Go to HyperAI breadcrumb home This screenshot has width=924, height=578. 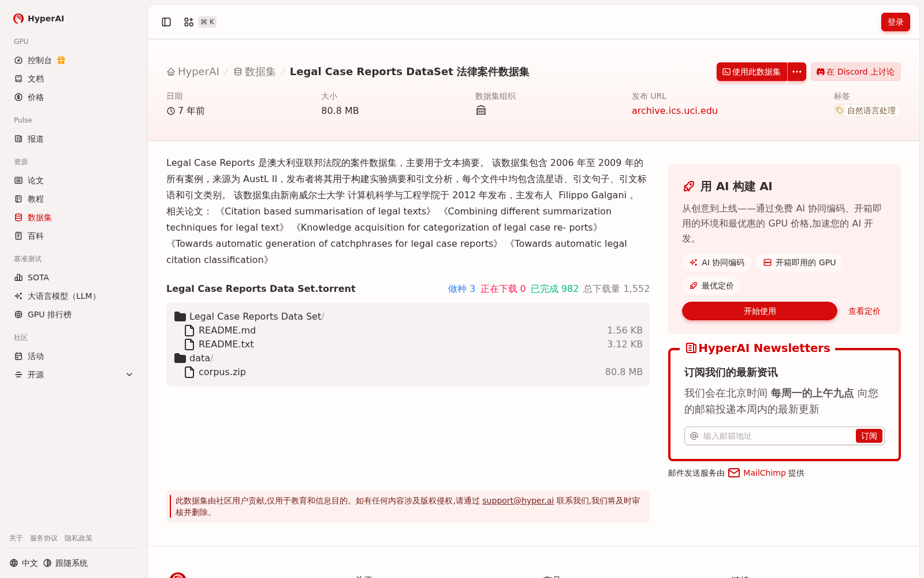click(193, 72)
